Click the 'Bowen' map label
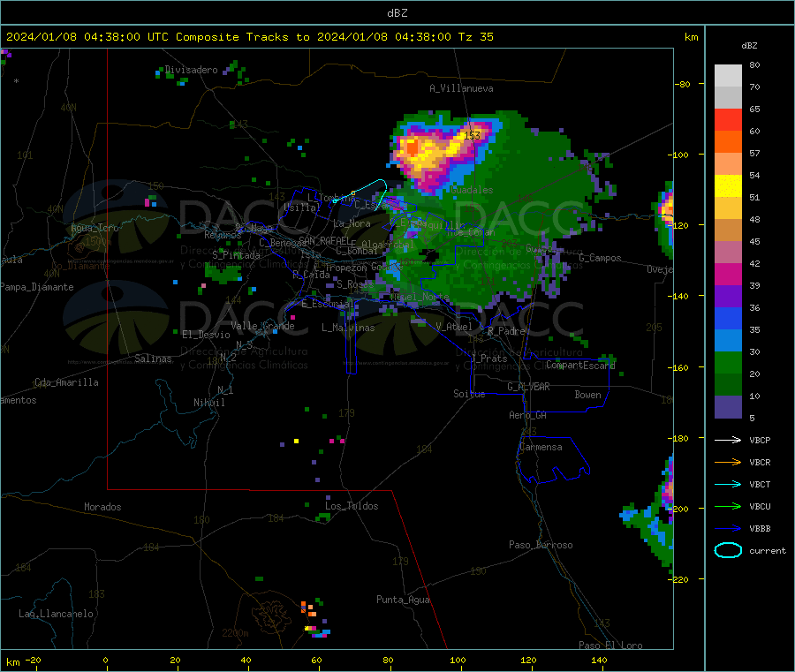Image resolution: width=795 pixels, height=672 pixels. point(587,395)
